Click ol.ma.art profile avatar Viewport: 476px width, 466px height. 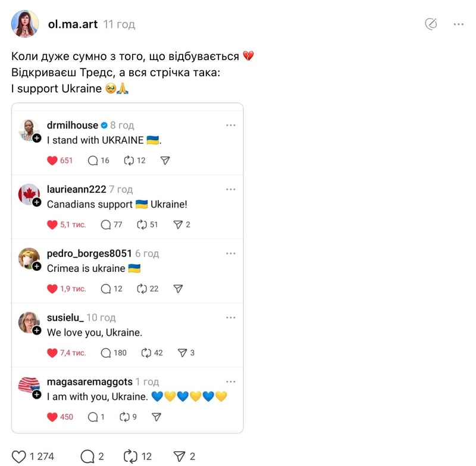click(25, 24)
